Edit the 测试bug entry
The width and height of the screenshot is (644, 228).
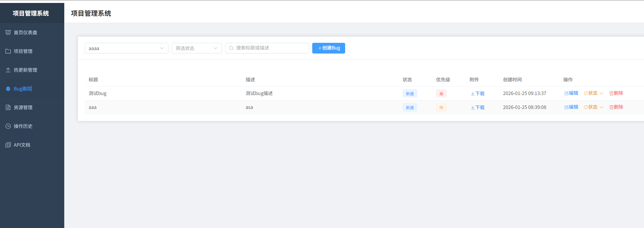[571, 93]
